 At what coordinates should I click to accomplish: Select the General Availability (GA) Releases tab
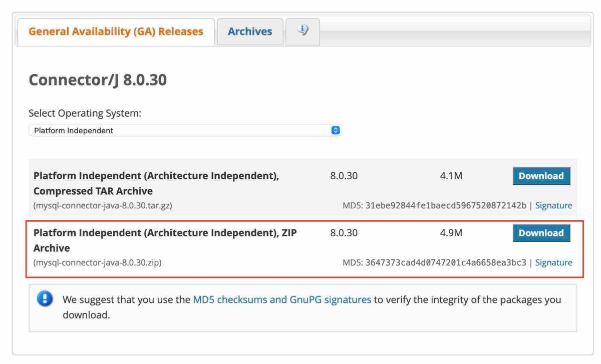coord(116,32)
